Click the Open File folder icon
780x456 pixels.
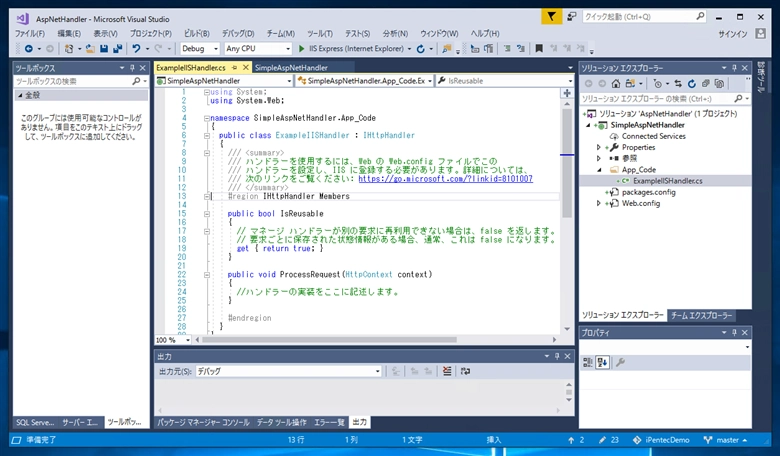click(90, 49)
